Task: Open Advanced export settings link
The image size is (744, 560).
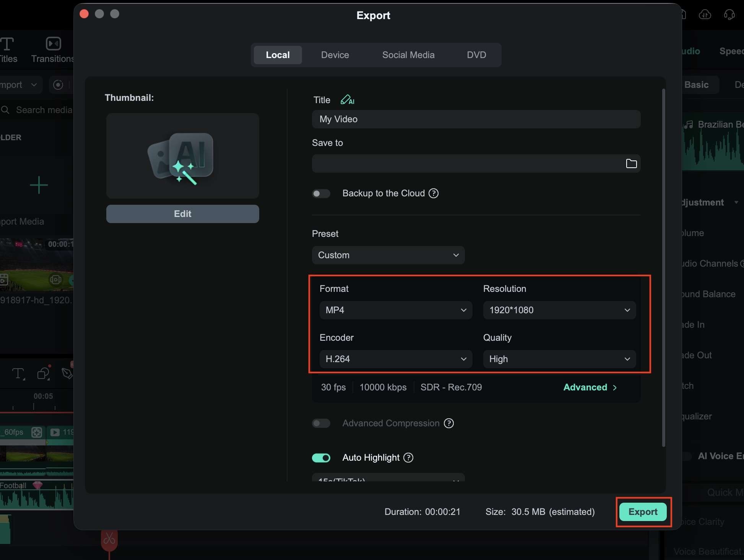Action: [x=590, y=387]
